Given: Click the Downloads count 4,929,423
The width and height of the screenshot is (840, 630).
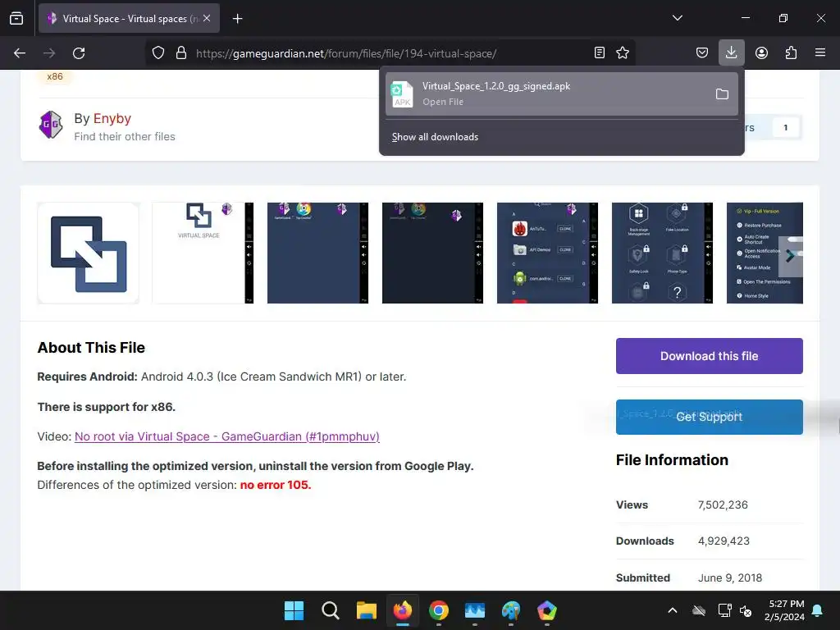Looking at the screenshot, I should (x=724, y=541).
